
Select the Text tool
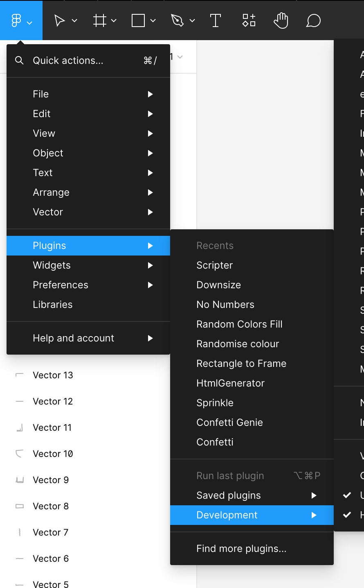coord(216,20)
